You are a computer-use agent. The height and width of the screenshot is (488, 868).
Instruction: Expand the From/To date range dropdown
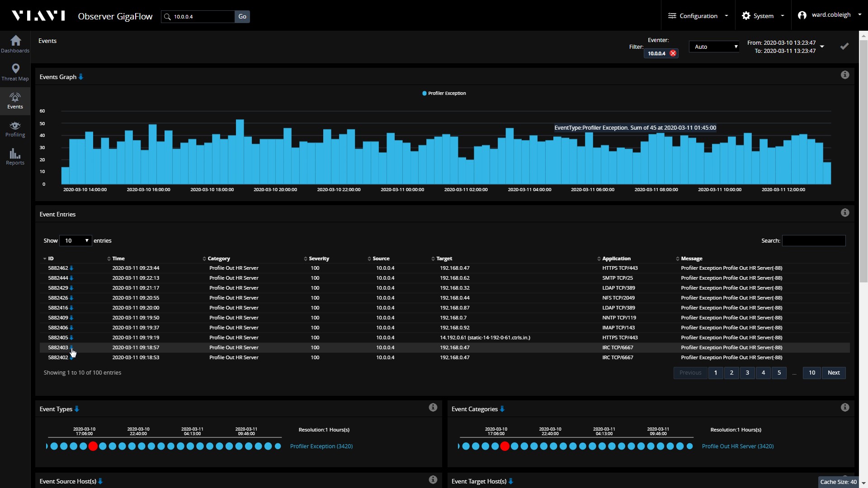822,47
